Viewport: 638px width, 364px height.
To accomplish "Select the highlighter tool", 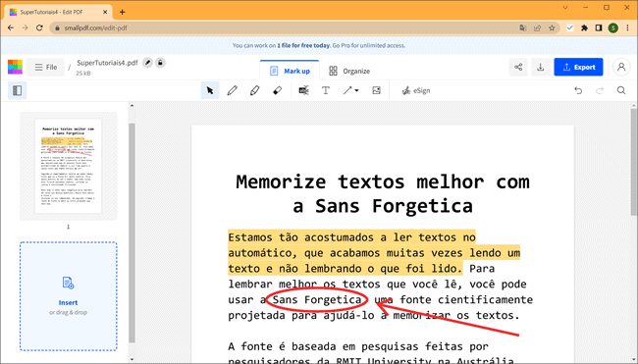I will click(x=255, y=90).
